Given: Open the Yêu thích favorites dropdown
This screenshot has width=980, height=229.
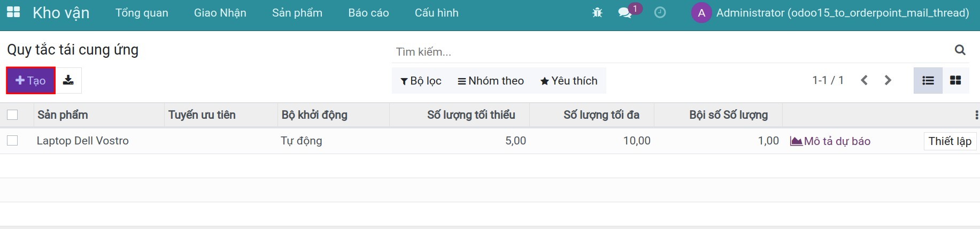Looking at the screenshot, I should coord(569,81).
